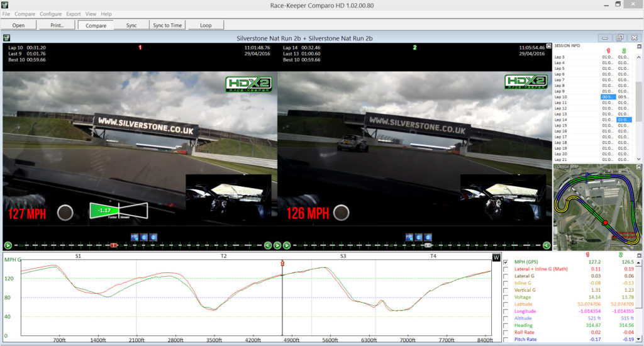Image resolution: width=644 pixels, height=346 pixels.
Task: Maximize the Session Info panel
Action: 639,46
